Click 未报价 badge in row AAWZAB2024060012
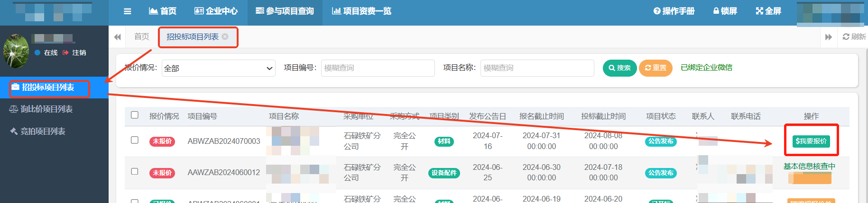The width and height of the screenshot is (868, 203). coord(162,173)
